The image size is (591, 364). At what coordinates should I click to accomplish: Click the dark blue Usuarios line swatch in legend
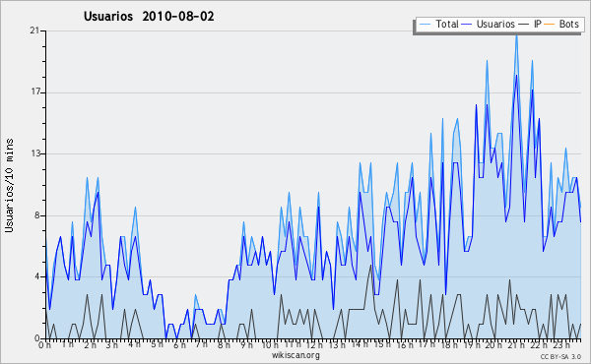click(467, 25)
